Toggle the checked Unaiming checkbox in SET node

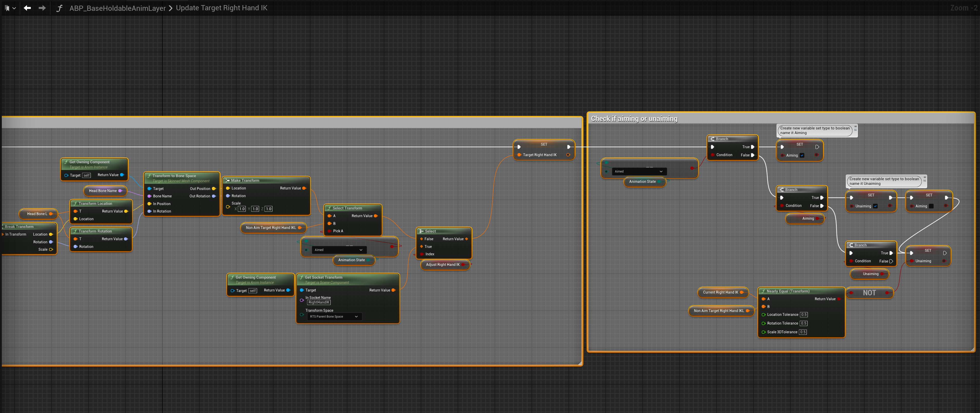(875, 206)
